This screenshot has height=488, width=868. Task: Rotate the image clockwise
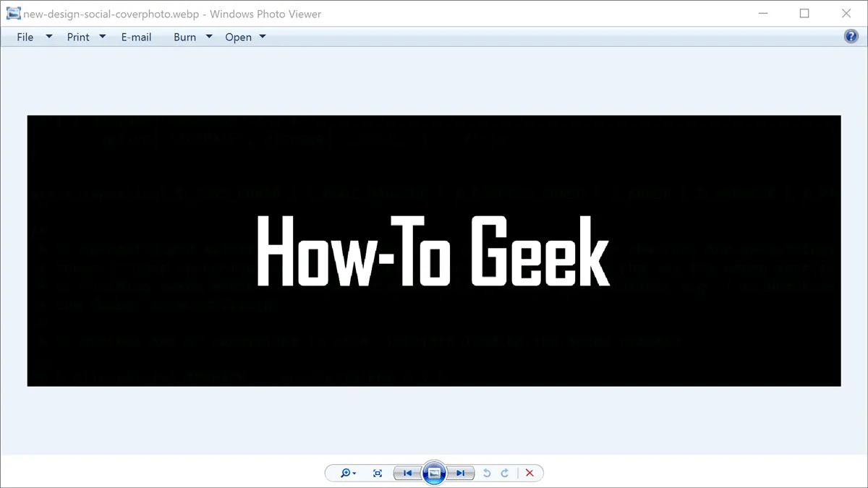coord(506,473)
